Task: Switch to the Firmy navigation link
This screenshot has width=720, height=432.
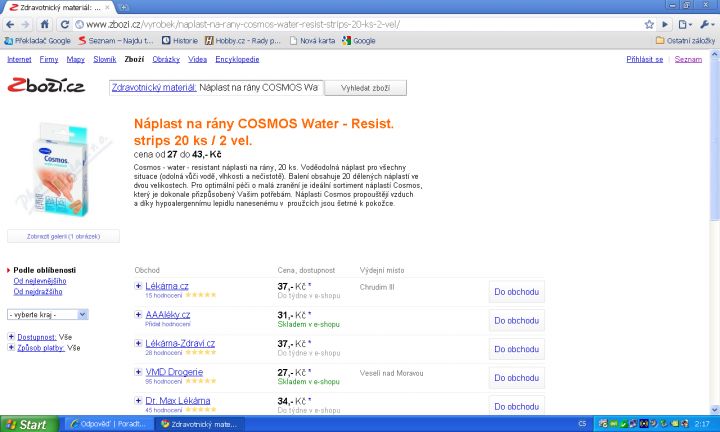Action: tap(49, 59)
